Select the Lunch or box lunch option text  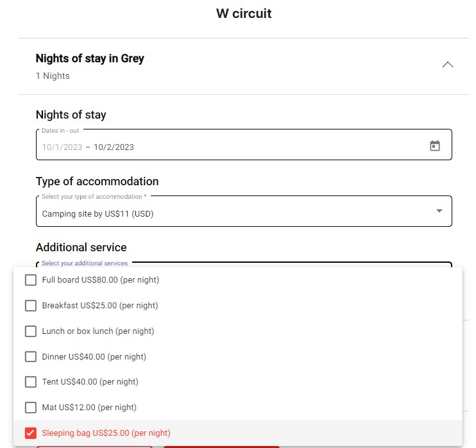point(98,331)
